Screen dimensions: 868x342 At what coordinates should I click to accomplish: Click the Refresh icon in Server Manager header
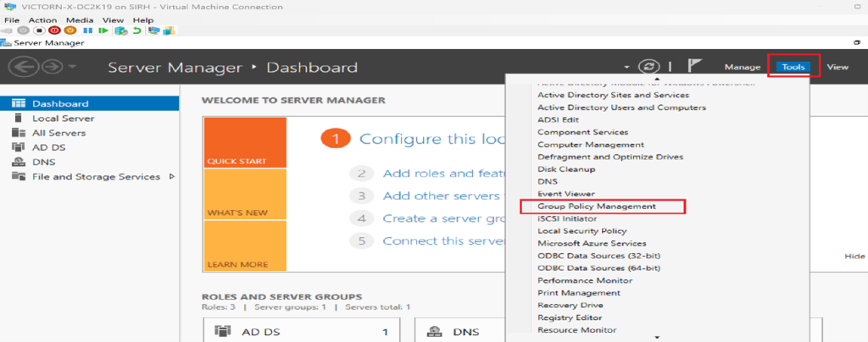[650, 67]
